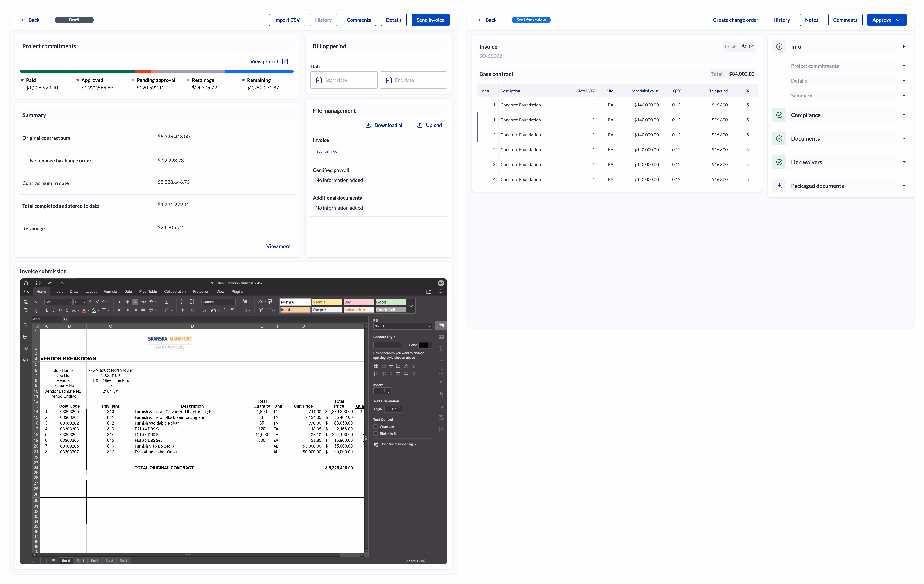
Task: Expand the Compliance section
Action: coord(904,115)
